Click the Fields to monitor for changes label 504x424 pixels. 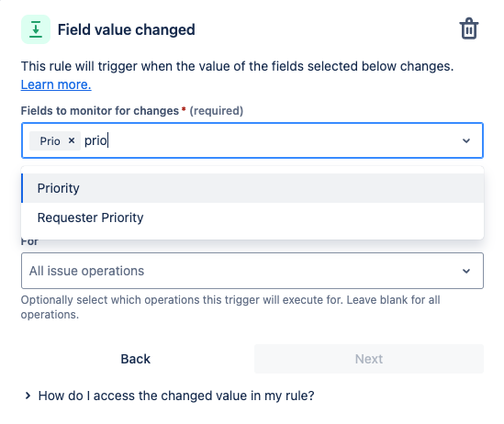coord(100,111)
